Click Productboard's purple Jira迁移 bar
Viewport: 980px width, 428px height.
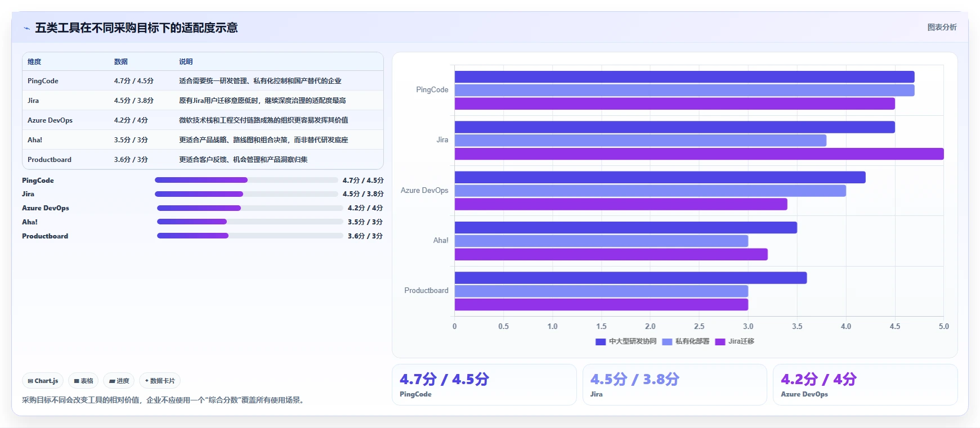pyautogui.click(x=601, y=304)
